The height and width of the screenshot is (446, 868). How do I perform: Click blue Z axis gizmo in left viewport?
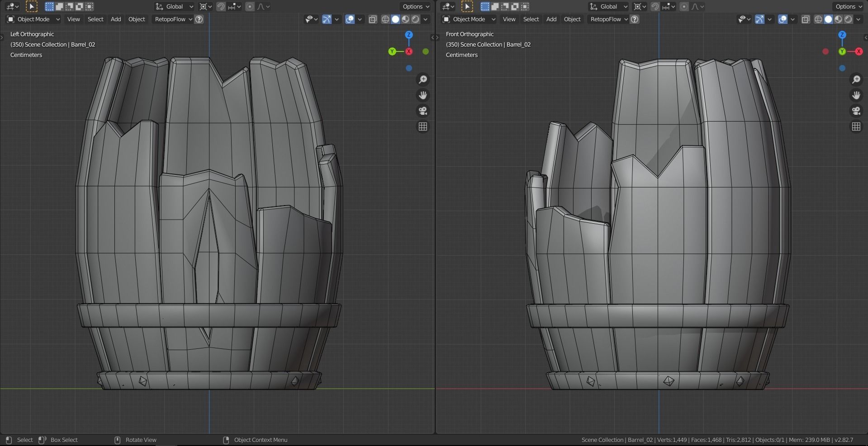pos(409,35)
